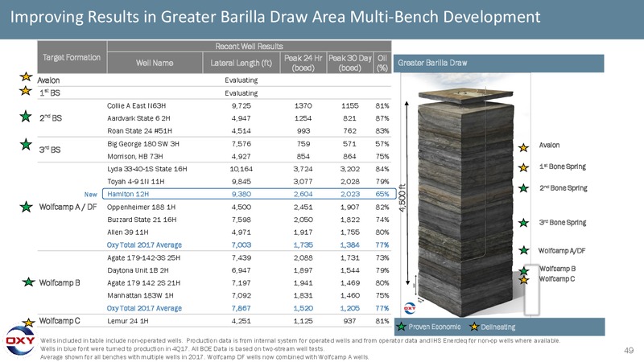644x362 pixels.
Task: Click the OXY logo in the bottom left corner
Action: [19, 340]
